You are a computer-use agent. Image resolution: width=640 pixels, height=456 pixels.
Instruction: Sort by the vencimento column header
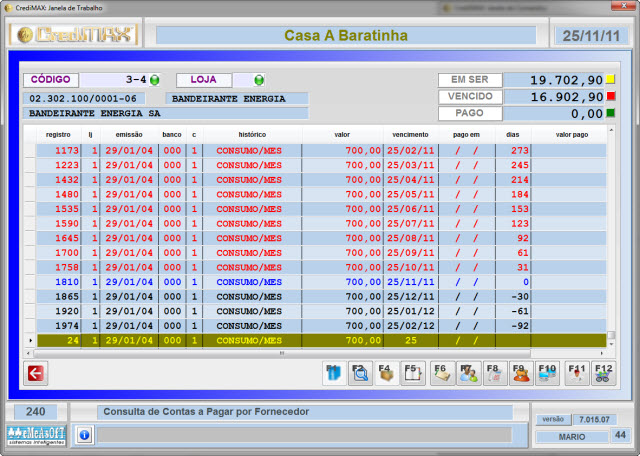pos(410,134)
